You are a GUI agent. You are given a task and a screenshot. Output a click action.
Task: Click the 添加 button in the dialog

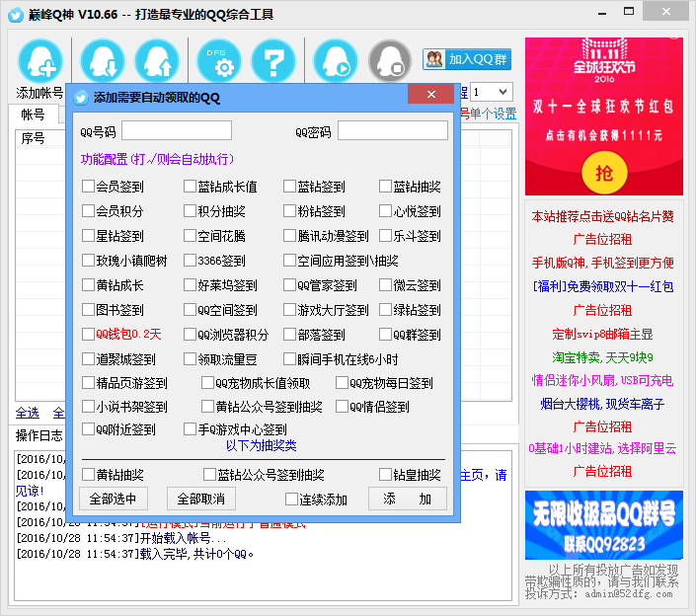pos(408,499)
